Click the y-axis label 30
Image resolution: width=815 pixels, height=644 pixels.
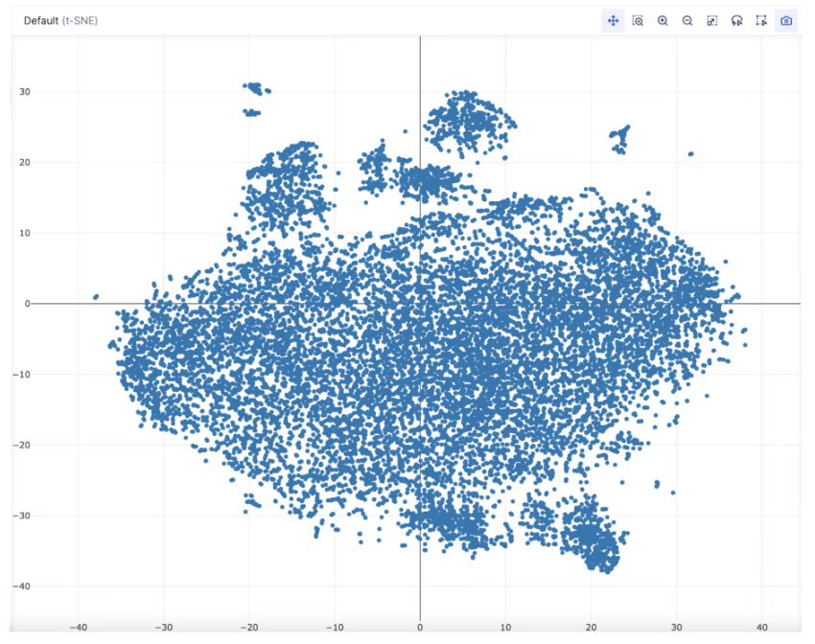tap(24, 92)
